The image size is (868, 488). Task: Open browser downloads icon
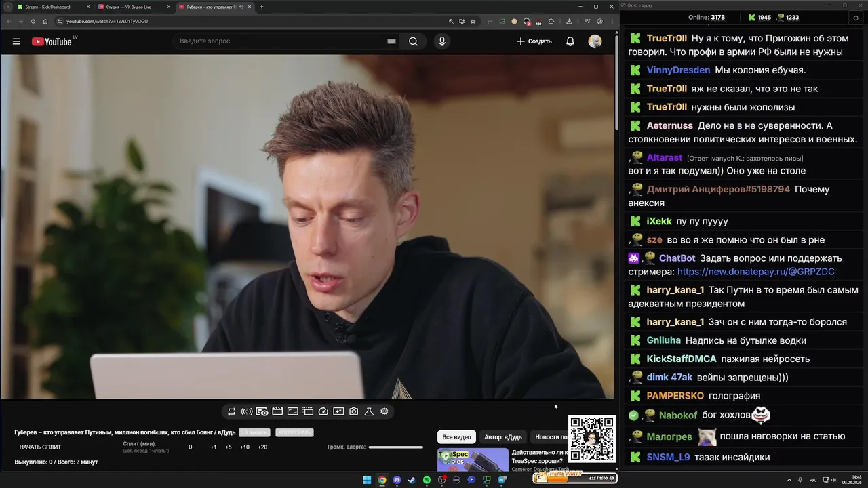[569, 21]
